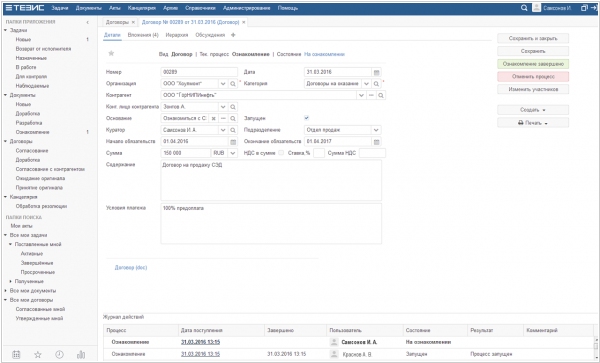Open the Печать dropdown button

click(533, 123)
